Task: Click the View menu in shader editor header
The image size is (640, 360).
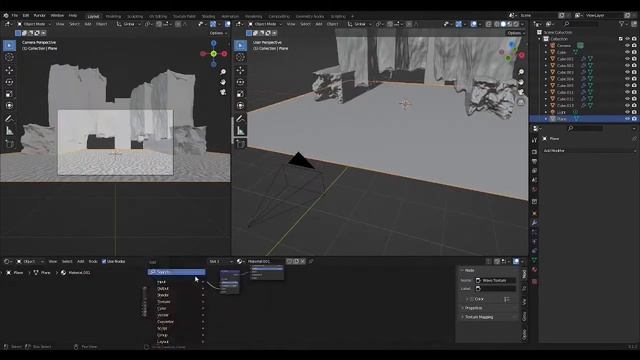Action: click(x=53, y=261)
